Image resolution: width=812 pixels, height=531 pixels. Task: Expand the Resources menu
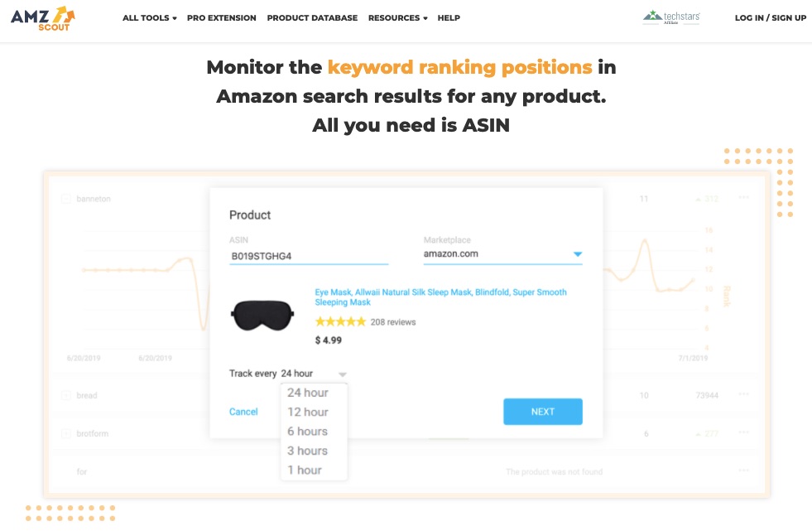pos(397,18)
